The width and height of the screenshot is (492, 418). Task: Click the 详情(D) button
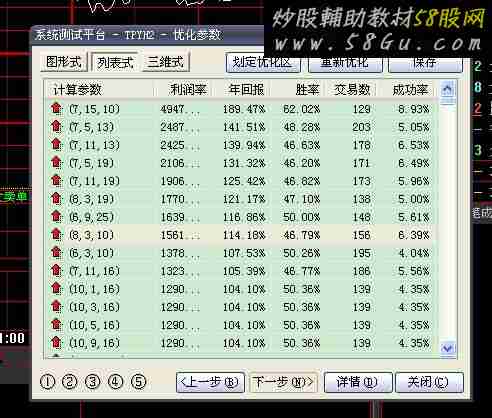[x=358, y=382]
